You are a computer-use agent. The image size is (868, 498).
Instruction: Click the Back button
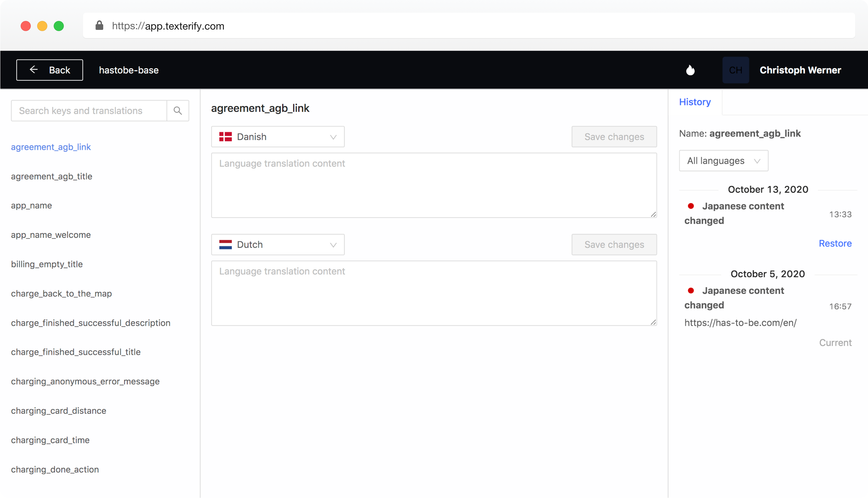[50, 70]
